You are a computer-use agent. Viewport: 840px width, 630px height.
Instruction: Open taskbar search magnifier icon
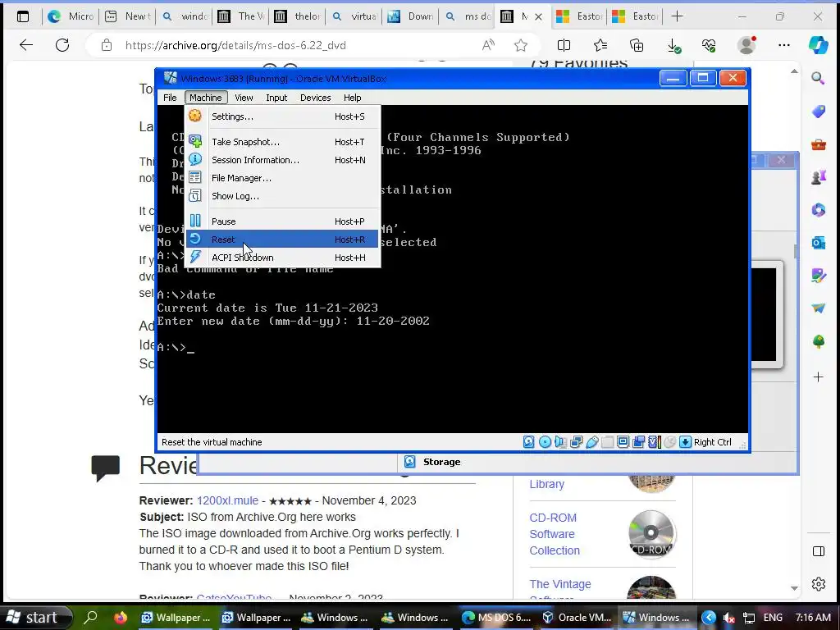point(91,618)
